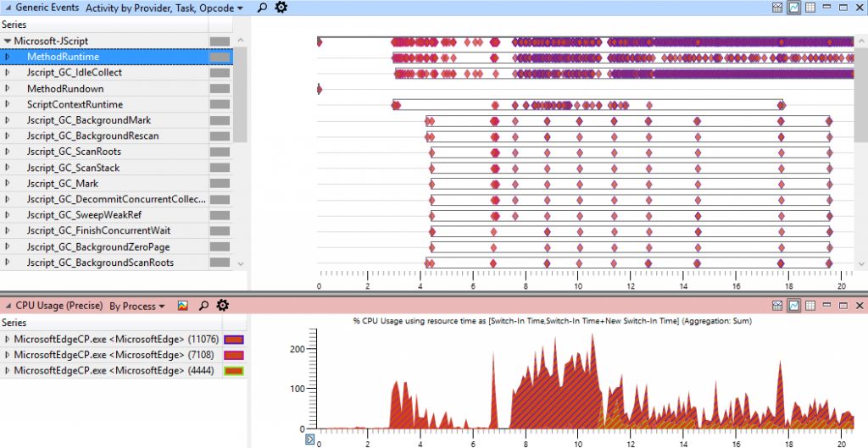
Task: Open search in CPU Usage (Precise) panel
Action: pos(203,306)
